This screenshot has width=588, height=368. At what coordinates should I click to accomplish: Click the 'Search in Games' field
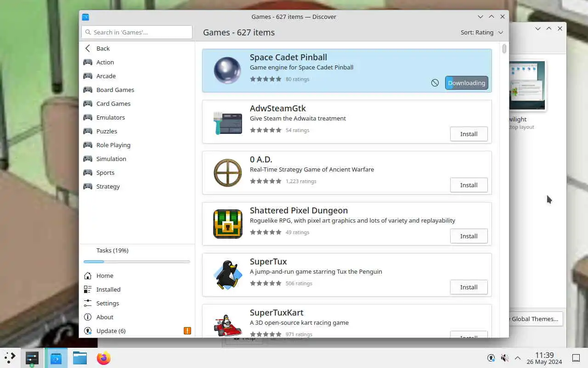pos(137,32)
